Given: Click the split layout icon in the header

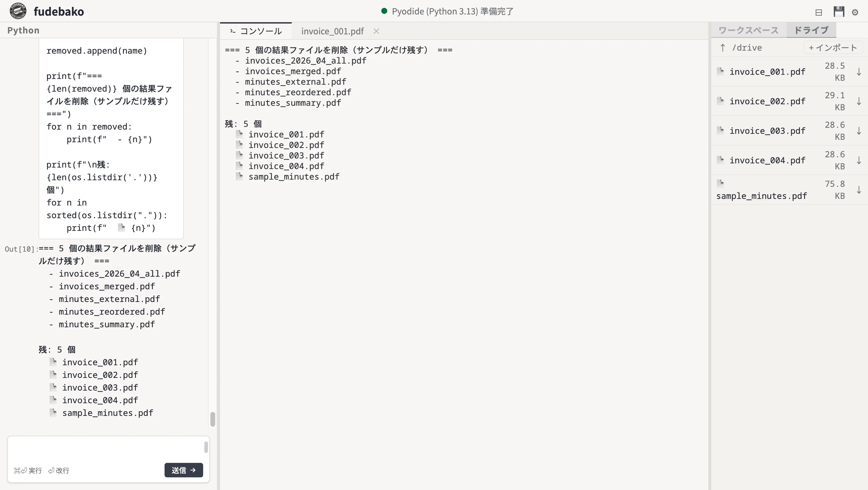Looking at the screenshot, I should click(x=819, y=12).
